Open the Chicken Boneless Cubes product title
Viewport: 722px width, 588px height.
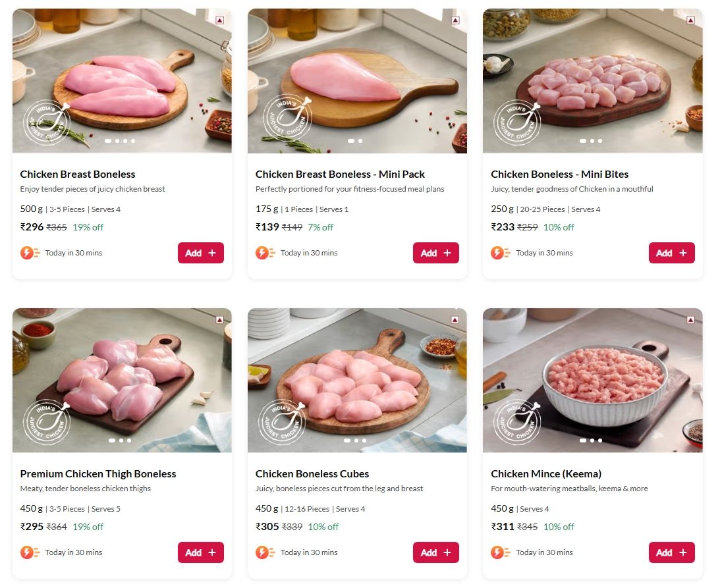coord(312,473)
